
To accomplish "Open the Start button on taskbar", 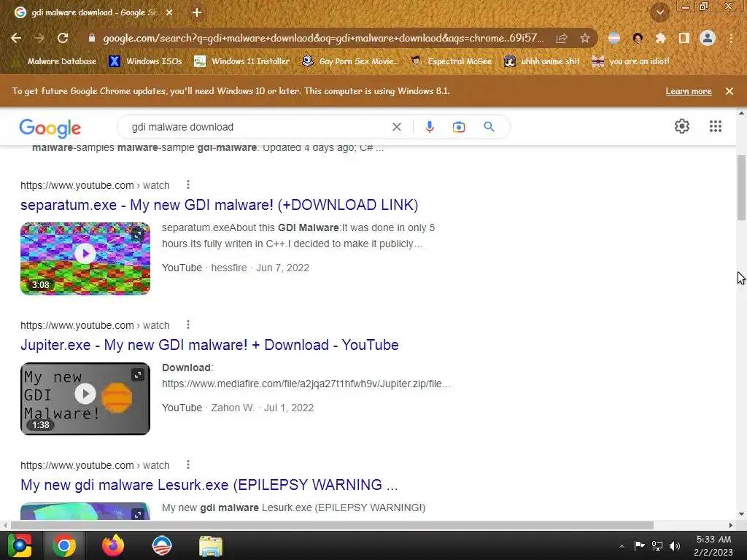I will click(x=20, y=545).
